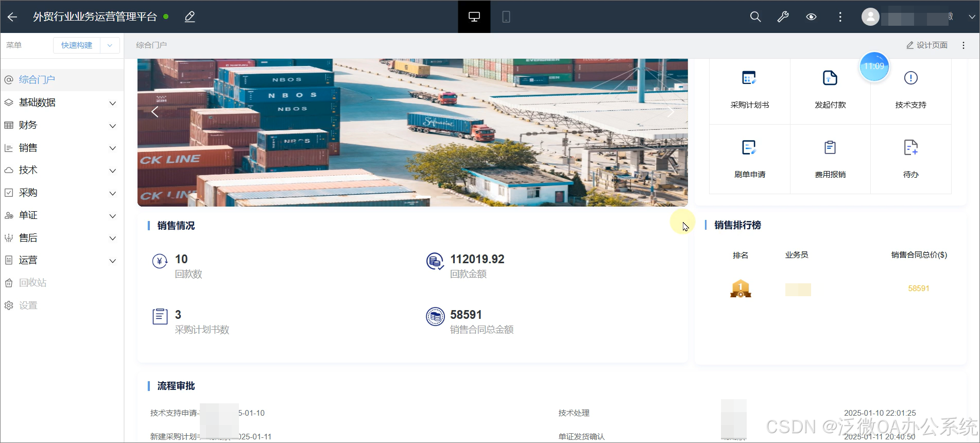Open 采购计划书 shortcut icon
The image size is (980, 443).
pos(749,78)
